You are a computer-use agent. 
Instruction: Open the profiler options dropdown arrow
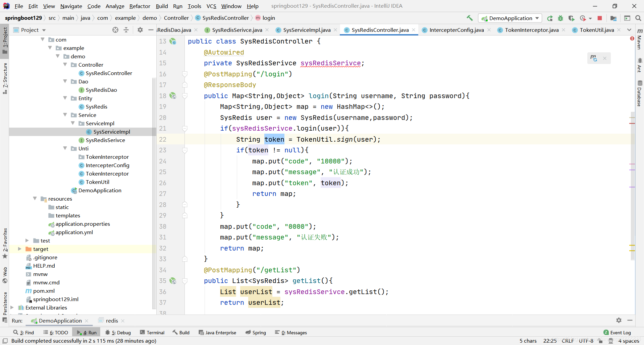point(590,18)
